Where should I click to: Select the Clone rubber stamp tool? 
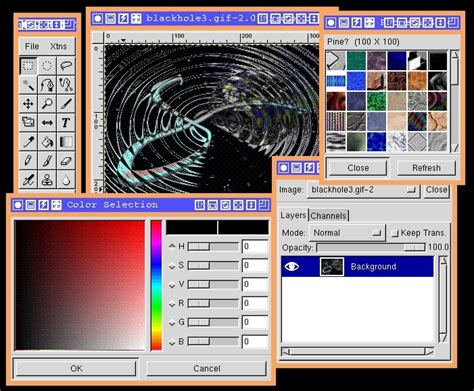(47, 180)
